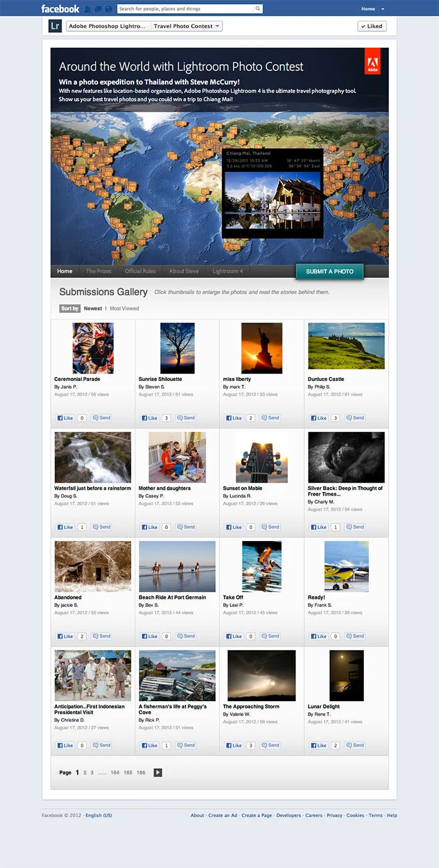Open notifications globe icon

pos(108,9)
